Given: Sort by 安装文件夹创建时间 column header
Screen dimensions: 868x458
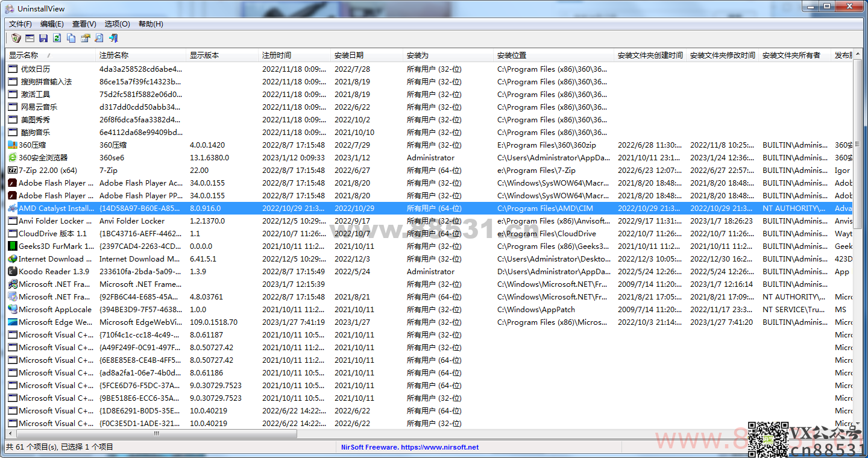Looking at the screenshot, I should click(x=650, y=55).
